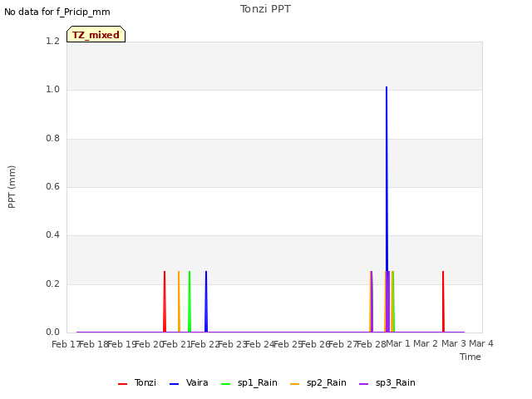Click the 1.0 y-axis tick label
Screen dimensions: 532x399
point(52,90)
